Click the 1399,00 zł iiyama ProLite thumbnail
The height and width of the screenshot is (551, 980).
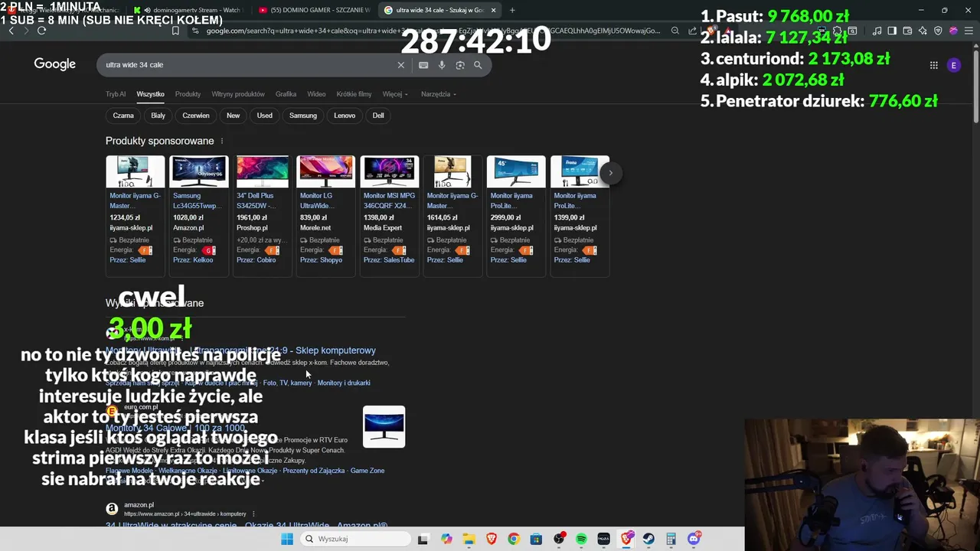pyautogui.click(x=580, y=171)
